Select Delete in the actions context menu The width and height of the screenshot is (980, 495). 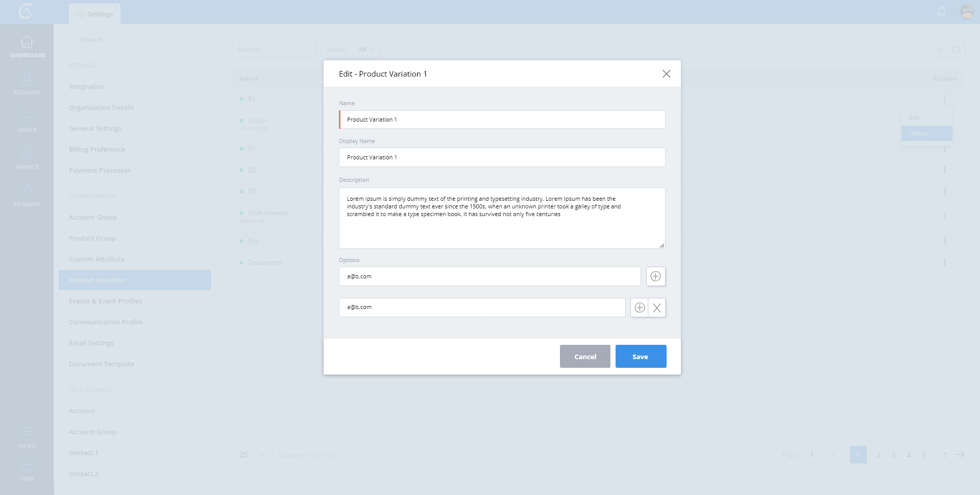click(926, 133)
